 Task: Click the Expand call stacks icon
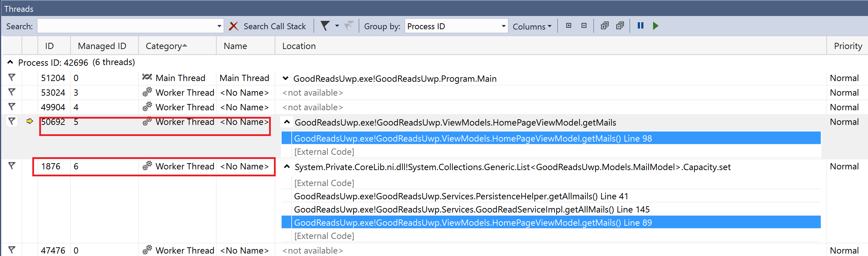tap(604, 26)
